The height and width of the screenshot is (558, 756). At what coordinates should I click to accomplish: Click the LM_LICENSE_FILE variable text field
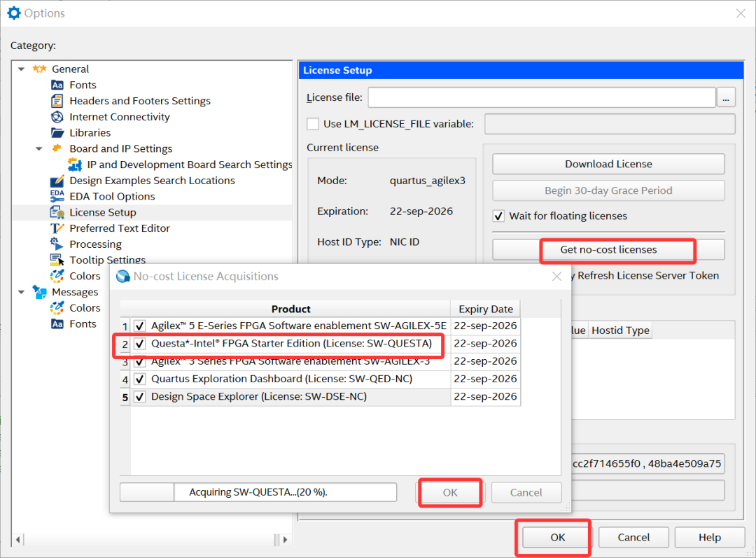coord(610,124)
